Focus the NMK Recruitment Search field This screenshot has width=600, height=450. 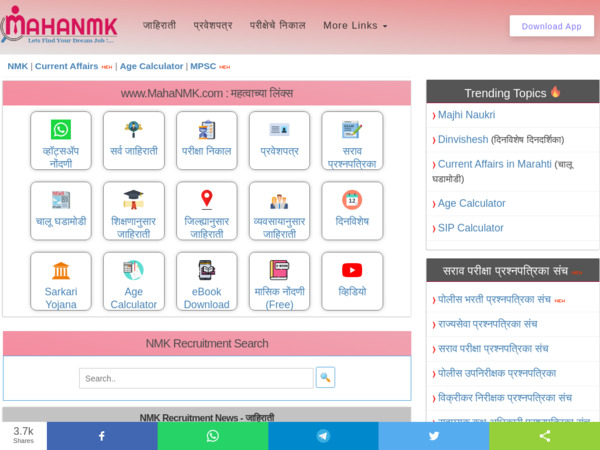pos(196,378)
